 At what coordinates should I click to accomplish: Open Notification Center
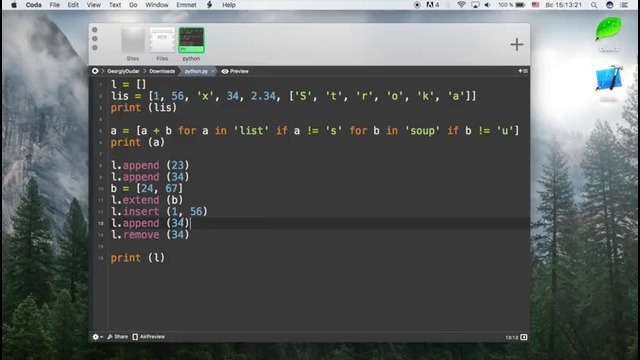[624, 5]
